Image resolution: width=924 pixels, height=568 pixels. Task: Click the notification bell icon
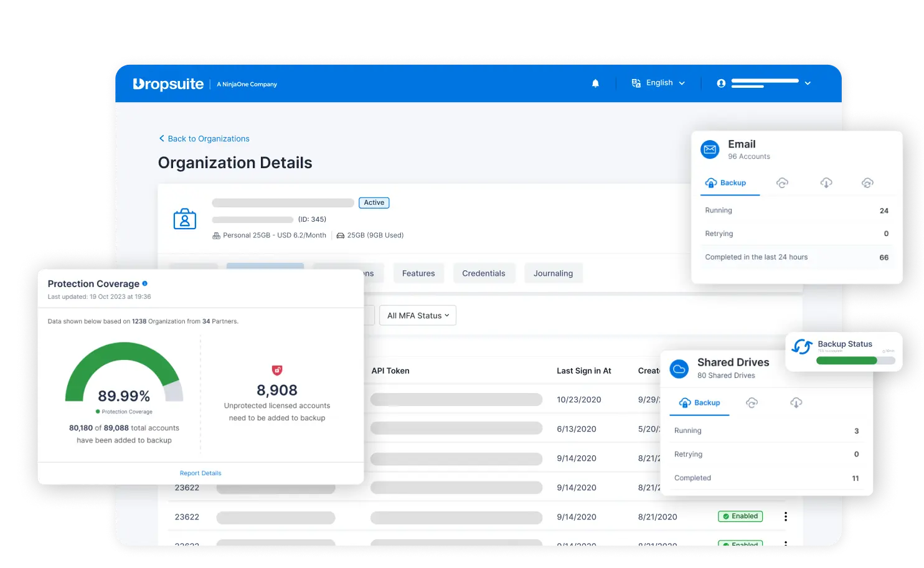pyautogui.click(x=595, y=83)
